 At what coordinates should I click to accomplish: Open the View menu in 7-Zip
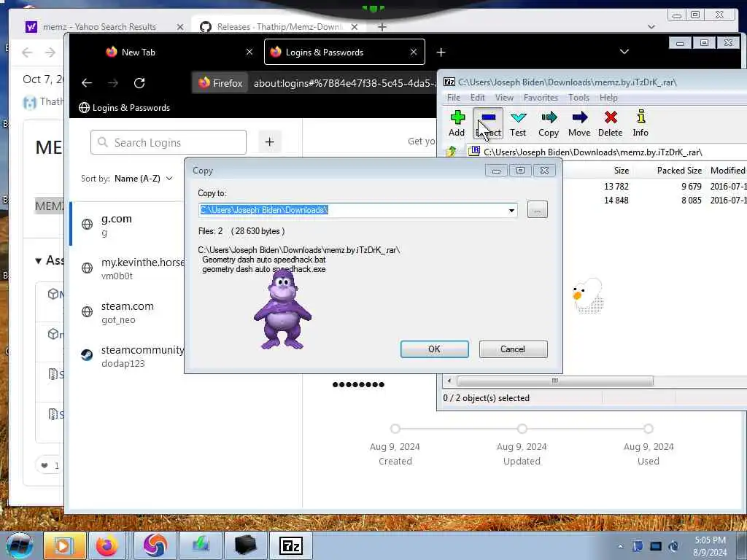tap(504, 98)
